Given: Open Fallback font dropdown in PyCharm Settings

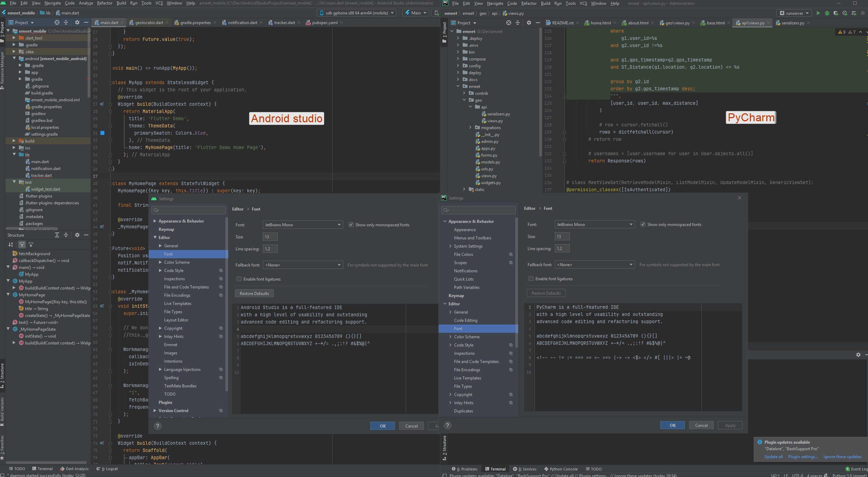Looking at the screenshot, I should pyautogui.click(x=595, y=264).
